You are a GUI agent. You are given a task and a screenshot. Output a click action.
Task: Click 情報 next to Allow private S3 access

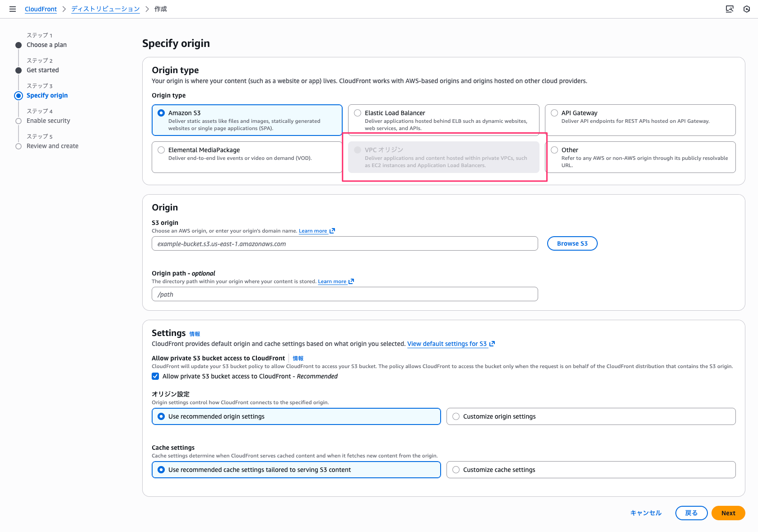[x=298, y=359]
